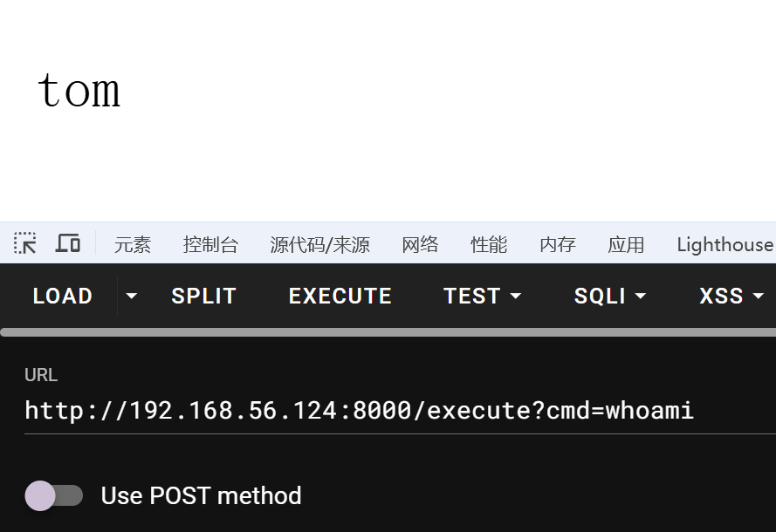This screenshot has width=776, height=532.
Task: Open the Lighthouse tab
Action: pyautogui.click(x=724, y=245)
